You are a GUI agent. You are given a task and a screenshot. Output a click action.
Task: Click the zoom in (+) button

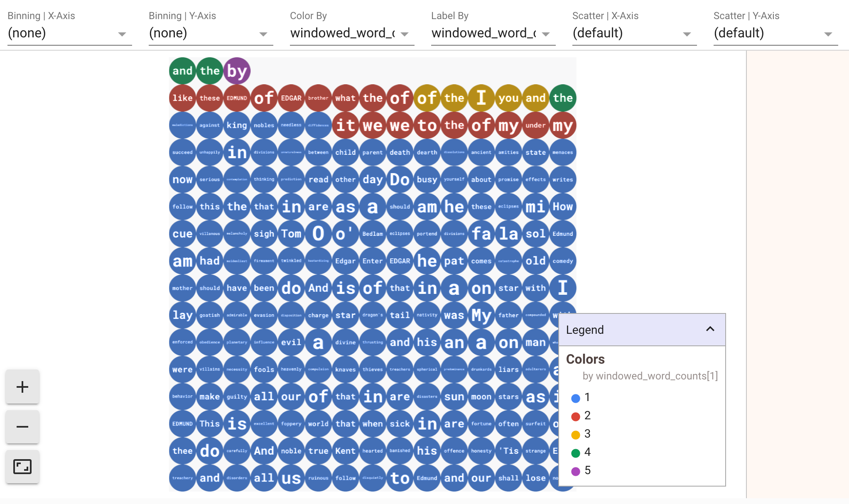click(x=22, y=386)
